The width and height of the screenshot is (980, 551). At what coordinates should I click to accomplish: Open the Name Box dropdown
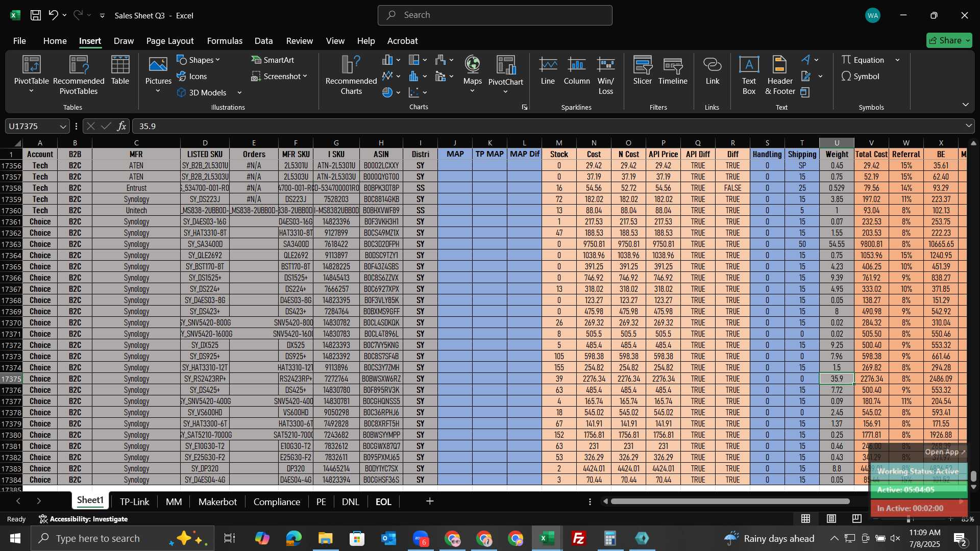pyautogui.click(x=63, y=127)
